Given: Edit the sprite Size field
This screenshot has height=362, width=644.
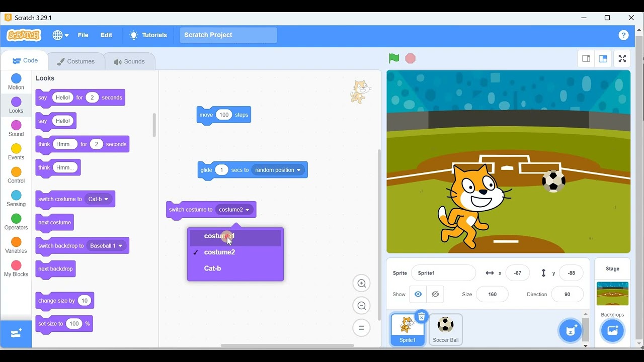Looking at the screenshot, I should [492, 294].
